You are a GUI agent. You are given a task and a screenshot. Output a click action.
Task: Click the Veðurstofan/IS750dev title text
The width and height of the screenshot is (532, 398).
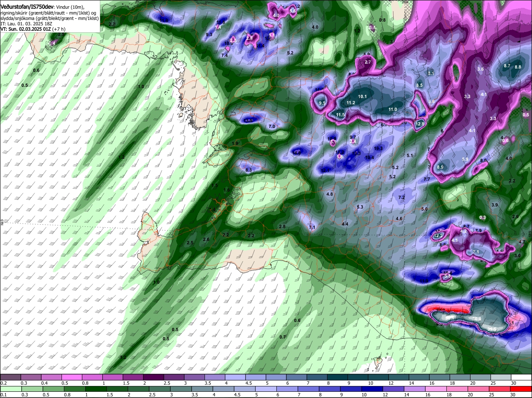click(x=27, y=7)
